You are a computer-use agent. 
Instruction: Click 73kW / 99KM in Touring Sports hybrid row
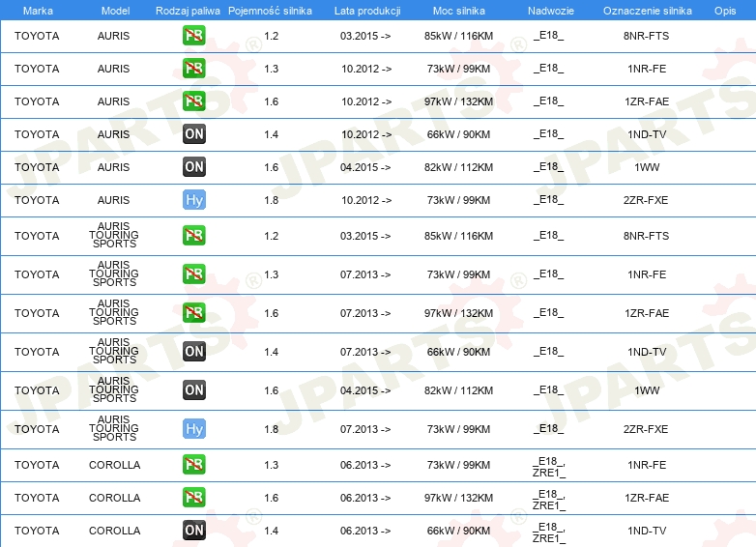coord(458,429)
